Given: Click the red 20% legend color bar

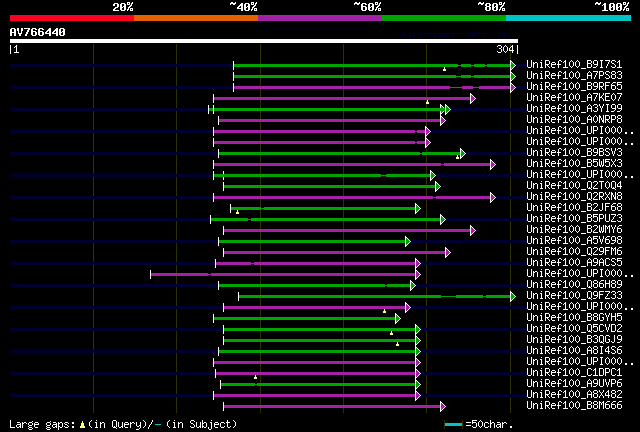Looking at the screenshot, I should tap(72, 18).
